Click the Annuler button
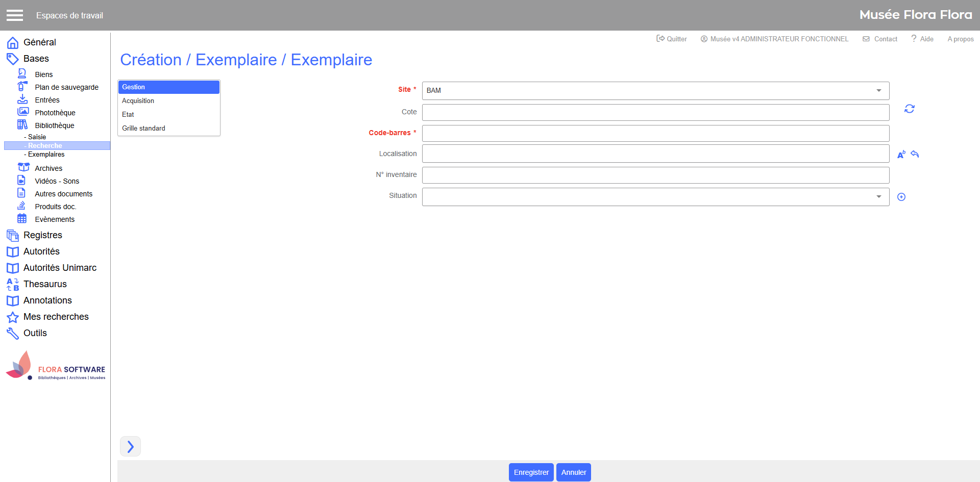The height and width of the screenshot is (482, 980). (x=573, y=472)
